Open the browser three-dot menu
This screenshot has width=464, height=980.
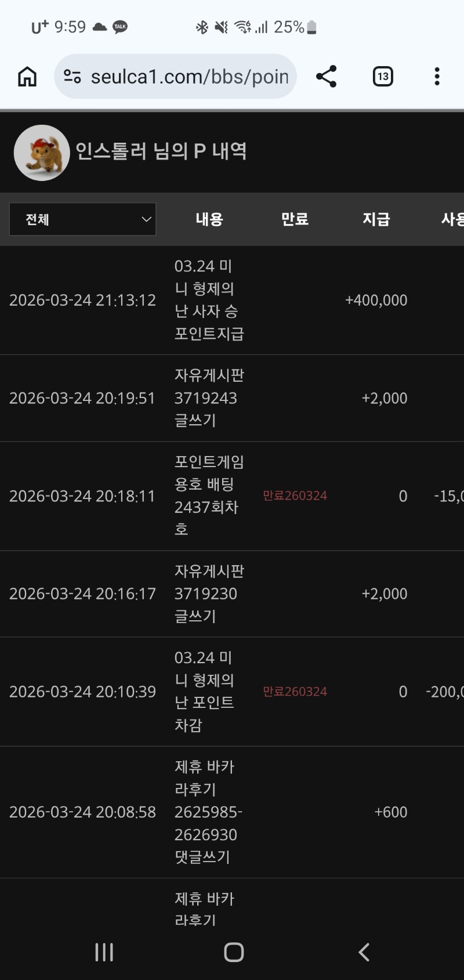pos(437,77)
